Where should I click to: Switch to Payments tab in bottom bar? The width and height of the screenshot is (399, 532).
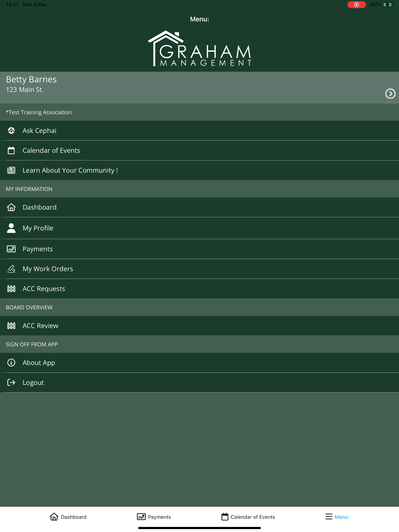[x=154, y=517]
